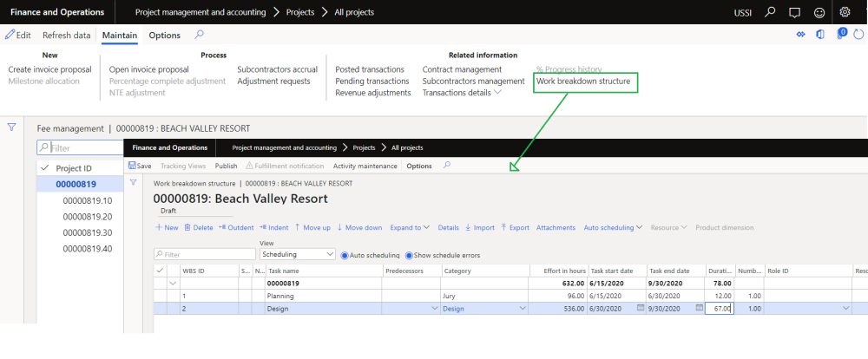Click the Projects breadcrumb in the top header
868x359 pixels.
click(x=300, y=11)
